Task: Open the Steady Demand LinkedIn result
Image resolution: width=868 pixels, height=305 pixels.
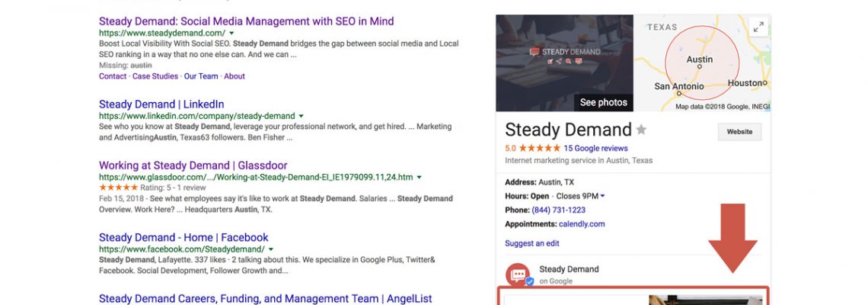Action: [161, 104]
